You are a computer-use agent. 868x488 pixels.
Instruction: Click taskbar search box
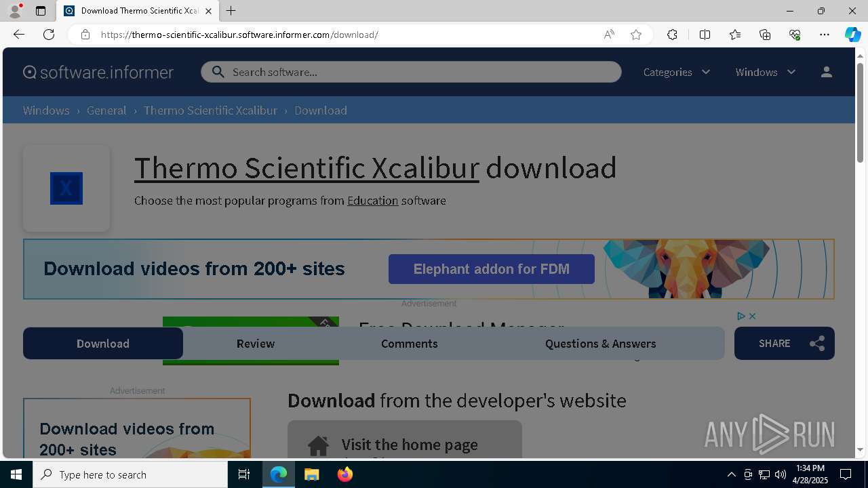pyautogui.click(x=130, y=474)
